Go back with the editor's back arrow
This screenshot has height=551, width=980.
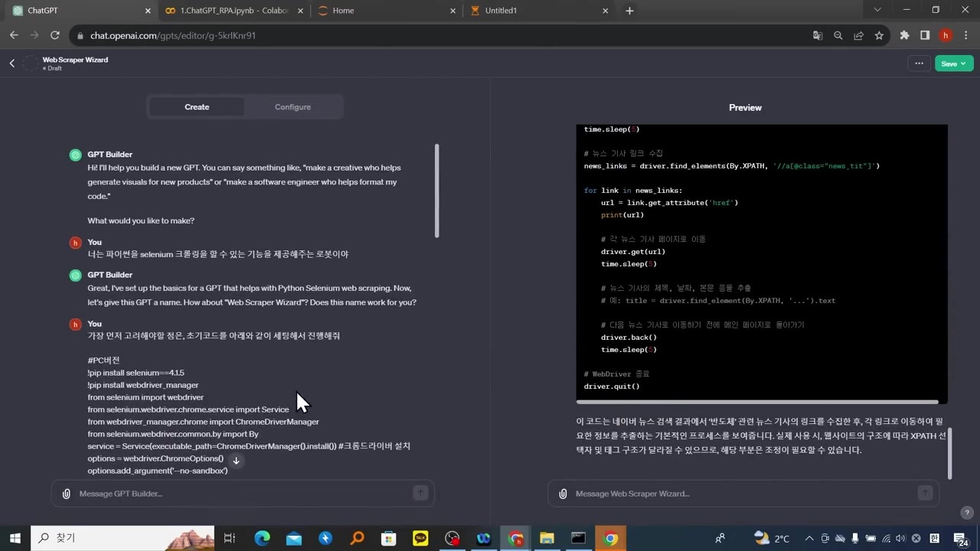12,64
